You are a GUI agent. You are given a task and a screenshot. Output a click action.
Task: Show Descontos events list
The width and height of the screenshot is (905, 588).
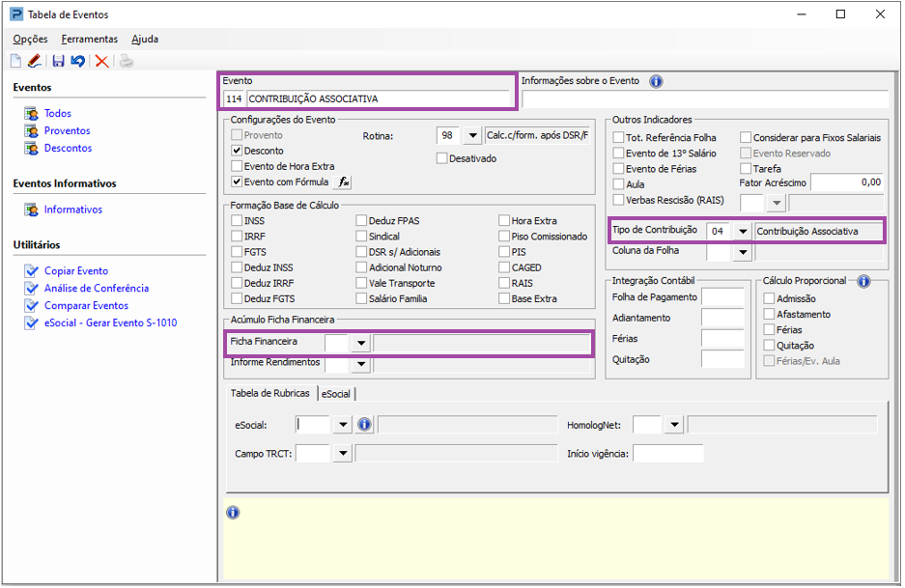pos(69,148)
